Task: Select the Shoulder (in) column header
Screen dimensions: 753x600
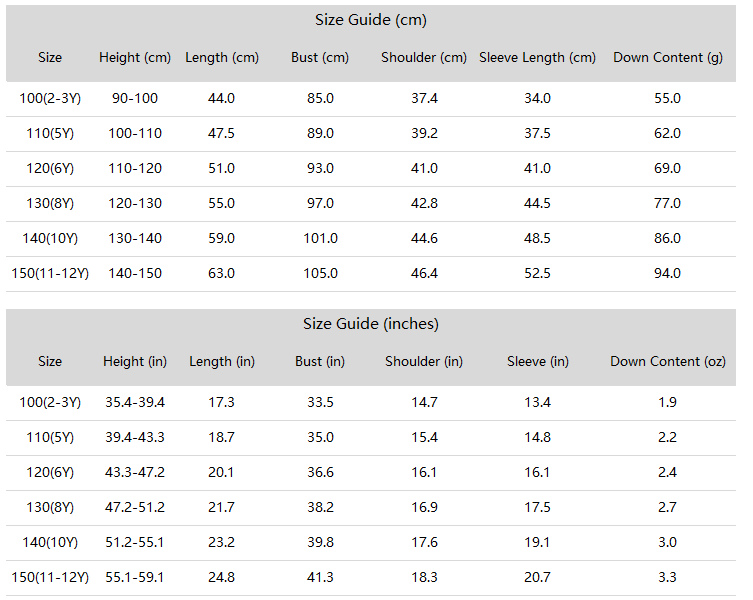Action: (x=424, y=361)
